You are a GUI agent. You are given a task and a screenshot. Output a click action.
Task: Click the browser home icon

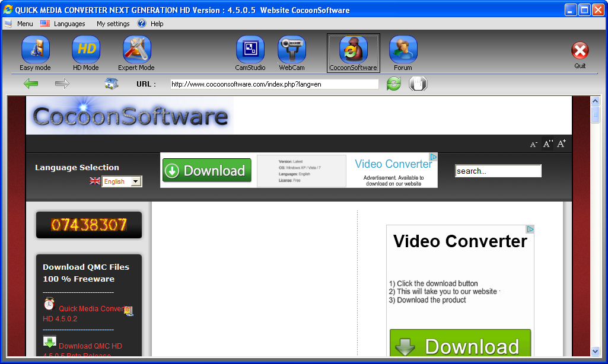pyautogui.click(x=112, y=84)
